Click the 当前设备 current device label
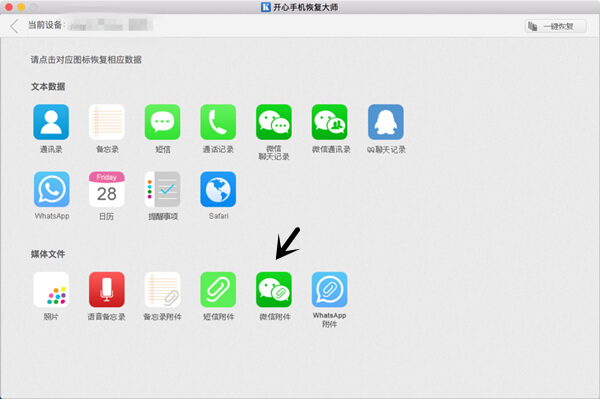 coord(47,25)
